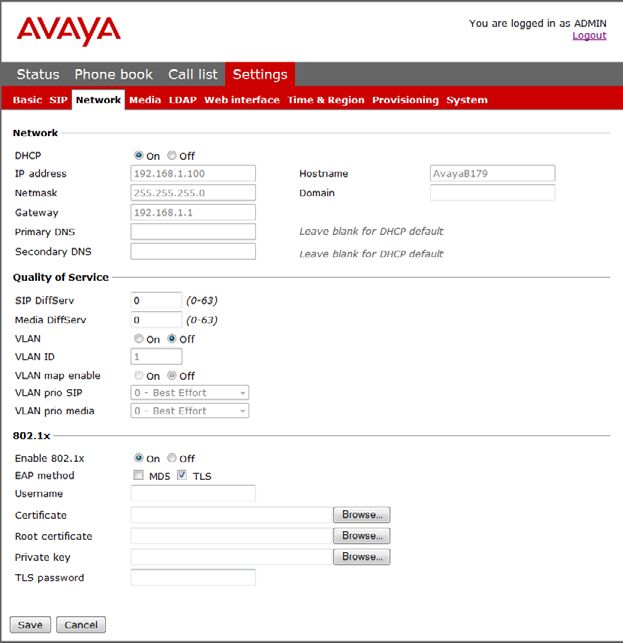This screenshot has height=643, width=623.
Task: Click the Private key path field
Action: click(x=231, y=557)
